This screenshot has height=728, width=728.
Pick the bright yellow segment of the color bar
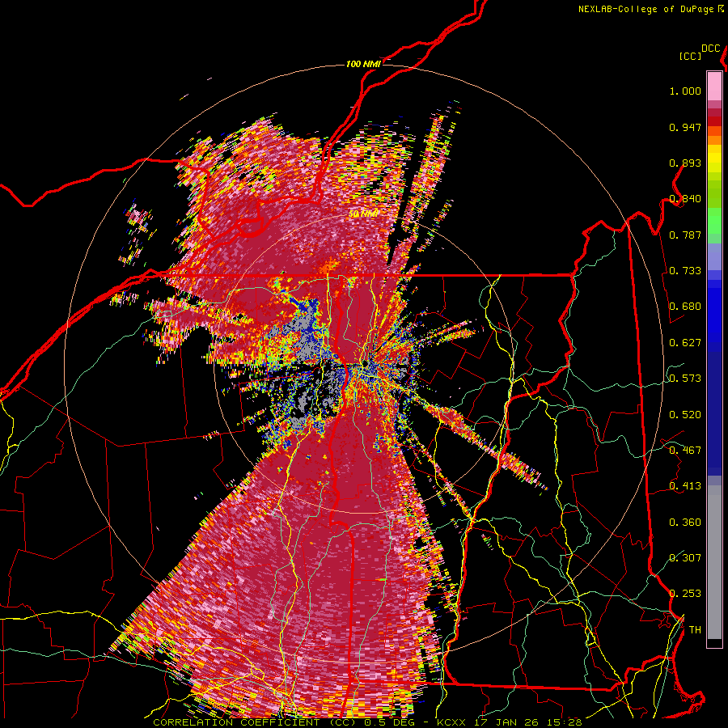tap(714, 159)
